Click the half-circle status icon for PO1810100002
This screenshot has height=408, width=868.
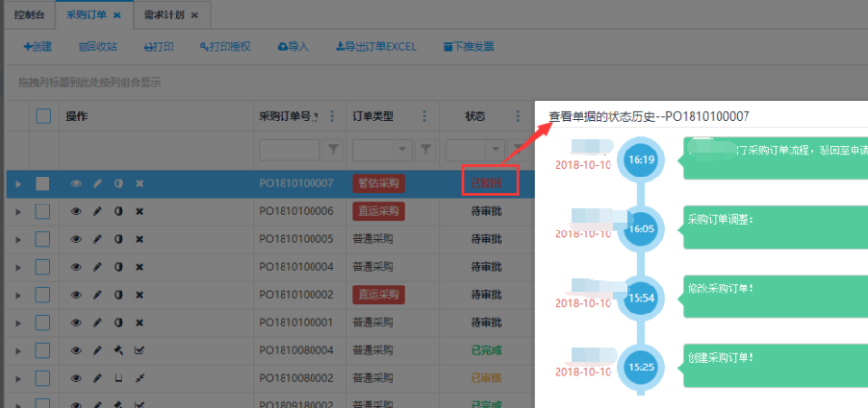coord(119,294)
